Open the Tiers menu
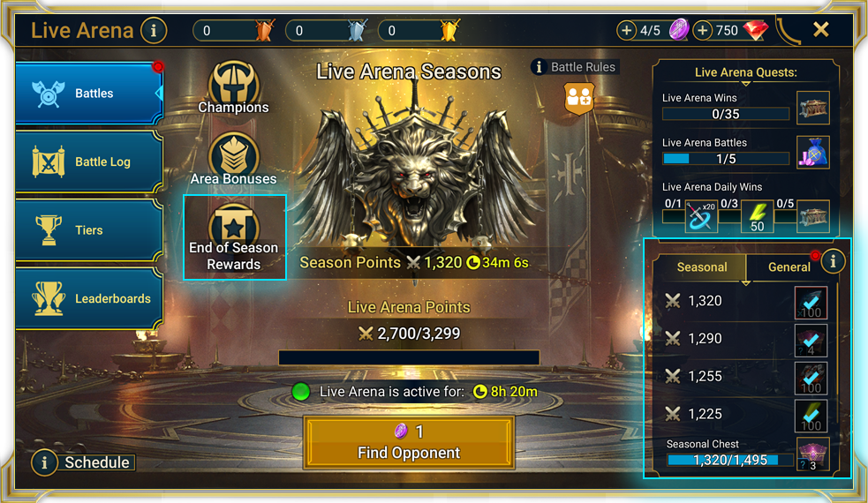 (x=88, y=230)
